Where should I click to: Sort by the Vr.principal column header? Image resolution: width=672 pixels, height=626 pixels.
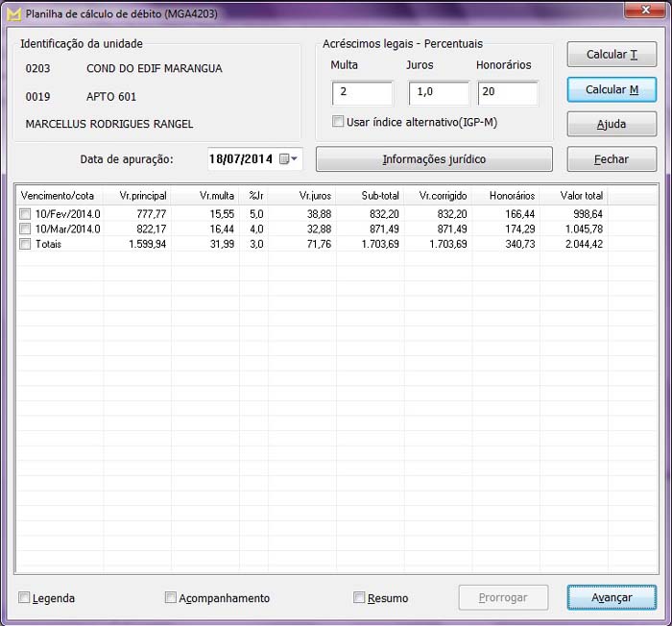pos(137,196)
